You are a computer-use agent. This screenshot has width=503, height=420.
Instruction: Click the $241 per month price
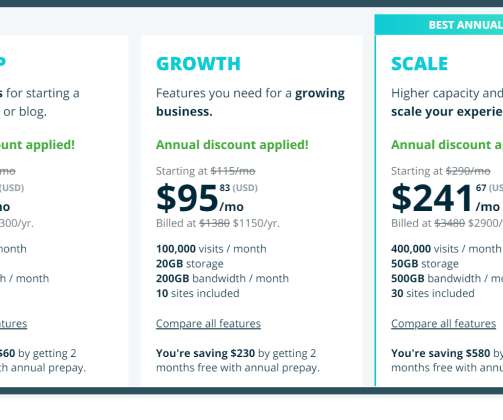(x=446, y=199)
